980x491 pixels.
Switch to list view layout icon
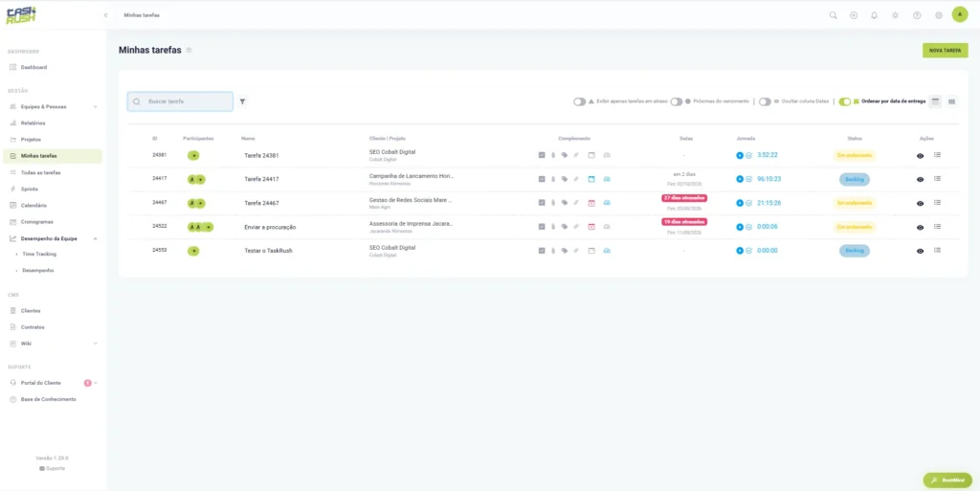935,101
